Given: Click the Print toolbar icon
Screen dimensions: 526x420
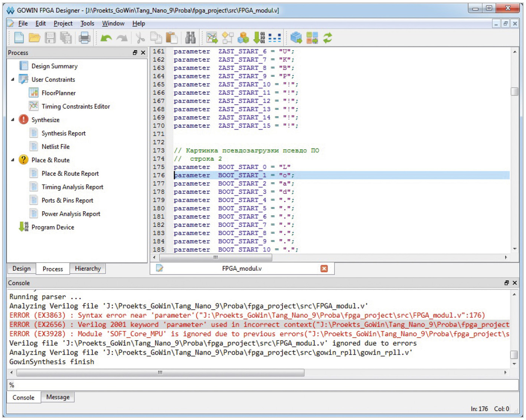Looking at the screenshot, I should point(85,38).
